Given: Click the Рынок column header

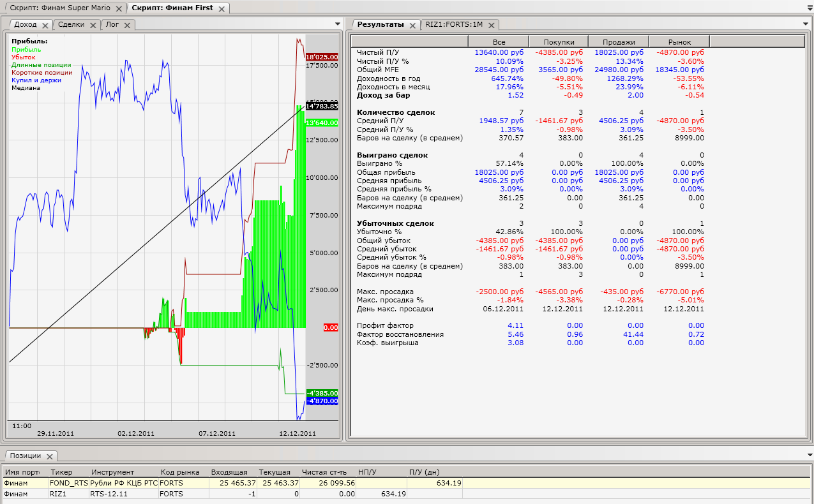Looking at the screenshot, I should (679, 41).
